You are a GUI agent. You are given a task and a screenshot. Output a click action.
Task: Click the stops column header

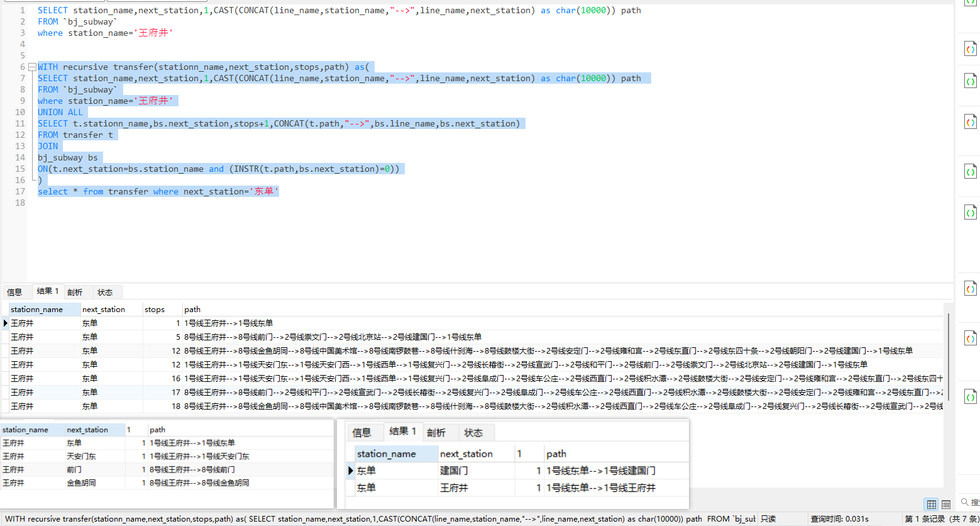tap(163, 309)
